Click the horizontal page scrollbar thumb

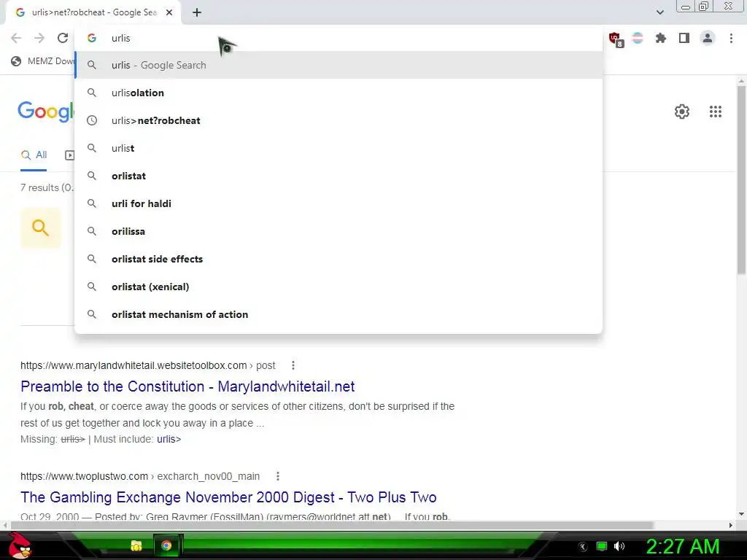pos(333,525)
